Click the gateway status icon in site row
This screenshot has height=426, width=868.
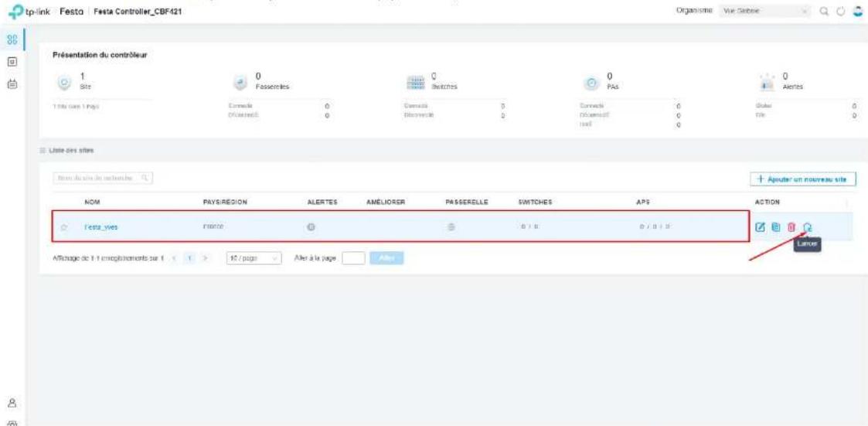point(451,227)
